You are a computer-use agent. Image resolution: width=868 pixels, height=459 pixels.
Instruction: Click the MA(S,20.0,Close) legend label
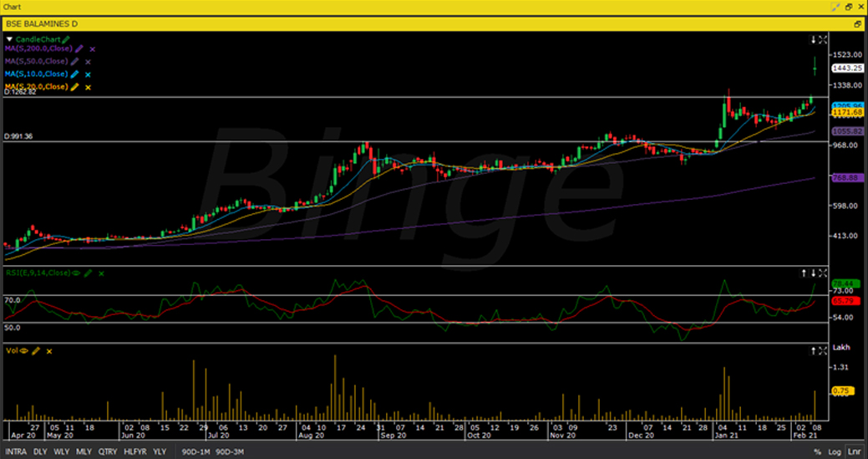point(36,87)
